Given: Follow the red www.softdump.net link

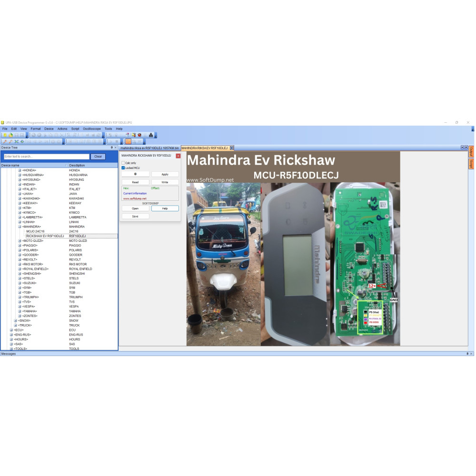Looking at the screenshot, I should [x=135, y=198].
